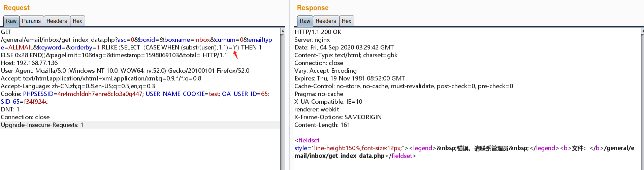644x170 pixels.
Task: Click the request pane scrollbar up arrow
Action: click(283, 31)
